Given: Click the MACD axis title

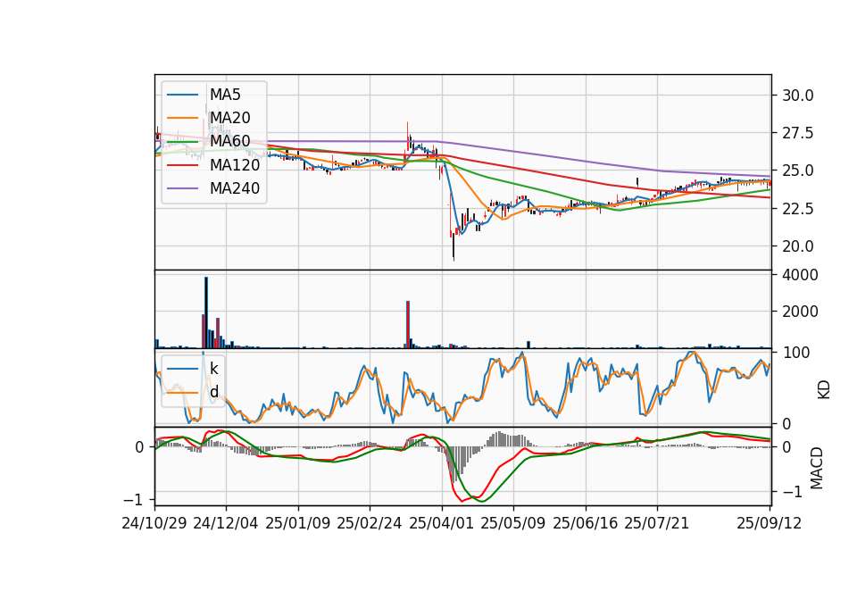Looking at the screenshot, I should click(x=816, y=468).
